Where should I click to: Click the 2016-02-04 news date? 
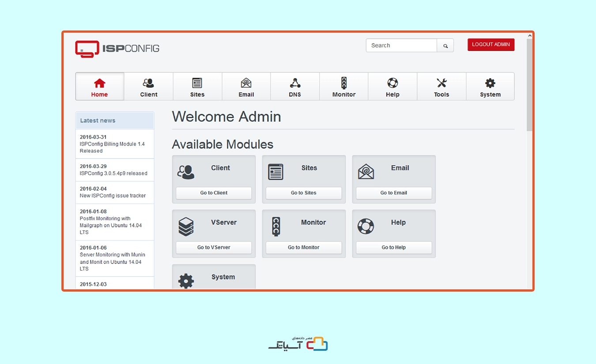point(93,189)
